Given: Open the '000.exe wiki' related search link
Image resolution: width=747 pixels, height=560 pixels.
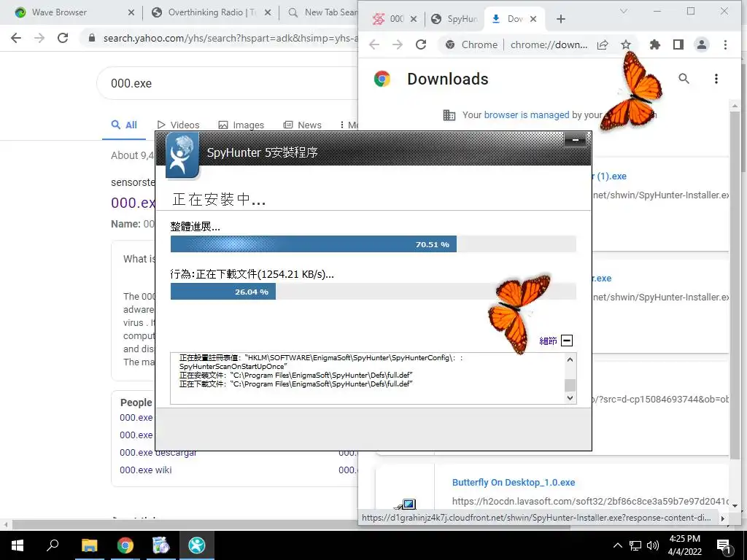Looking at the screenshot, I should [x=146, y=470].
